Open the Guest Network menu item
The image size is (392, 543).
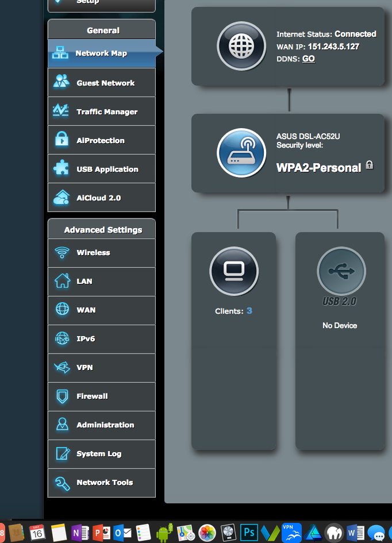click(102, 83)
